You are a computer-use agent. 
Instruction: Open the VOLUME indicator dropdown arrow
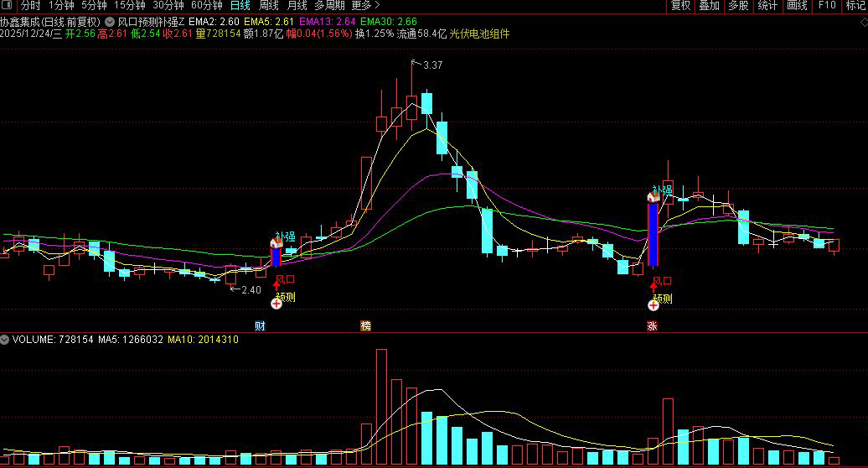(5, 340)
